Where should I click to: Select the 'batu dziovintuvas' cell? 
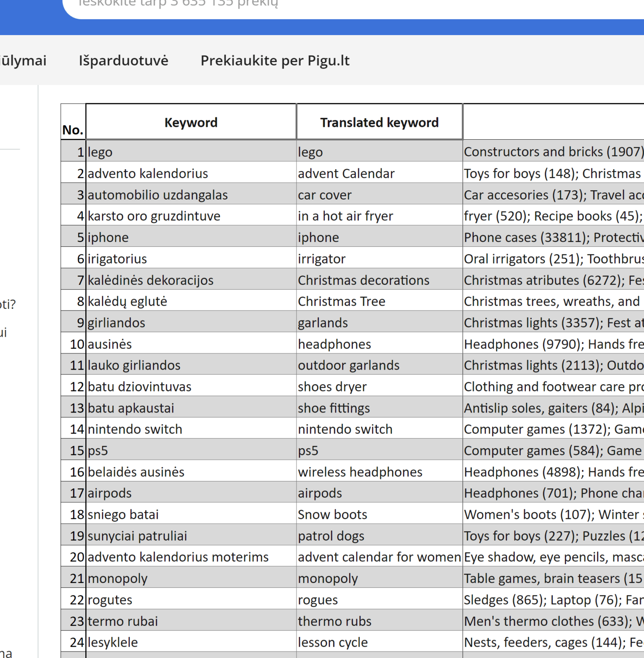(x=191, y=386)
